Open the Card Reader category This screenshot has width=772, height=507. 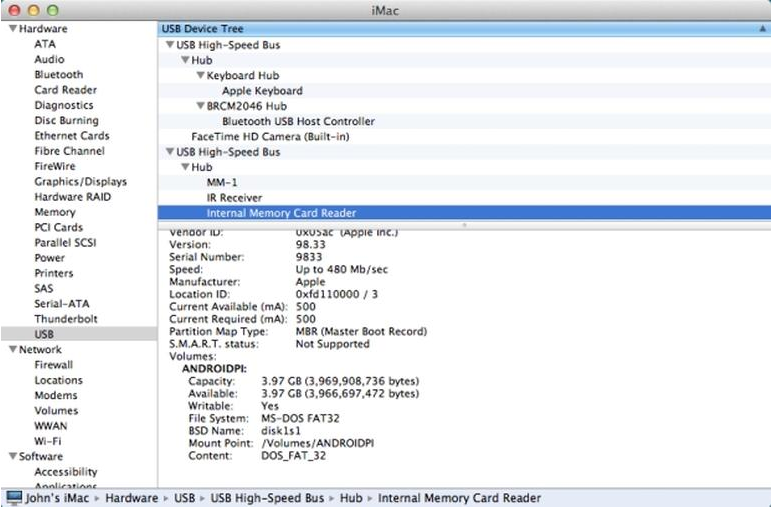tap(65, 90)
